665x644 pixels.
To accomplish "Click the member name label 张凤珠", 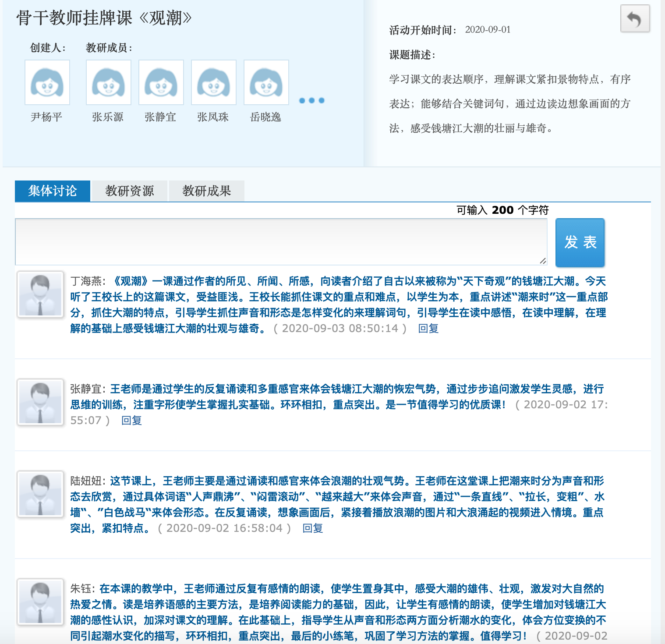I will click(x=213, y=117).
